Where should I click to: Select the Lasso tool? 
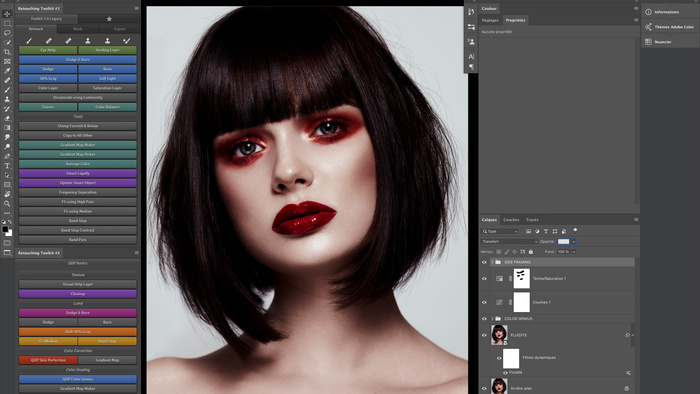(7, 33)
